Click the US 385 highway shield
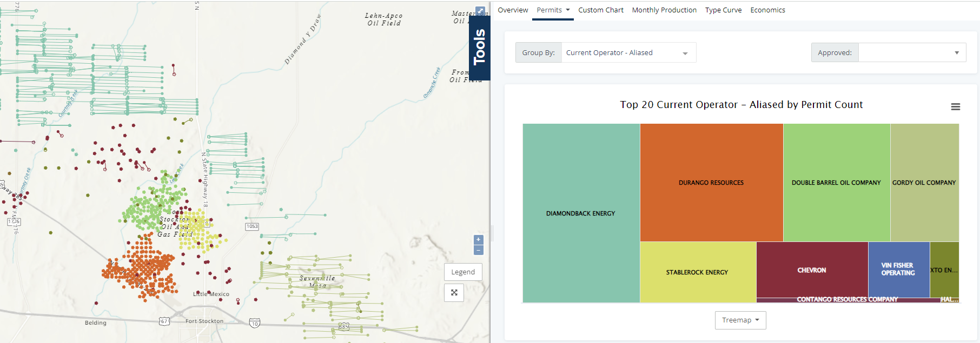This screenshot has width=980, height=343. 344,326
